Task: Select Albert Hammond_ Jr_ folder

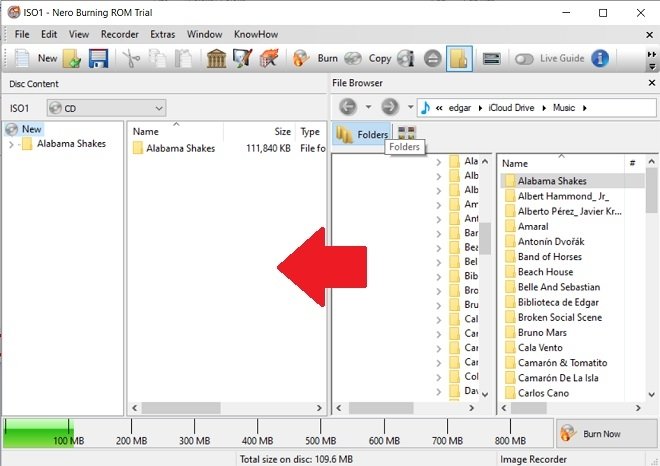Action: click(x=563, y=196)
